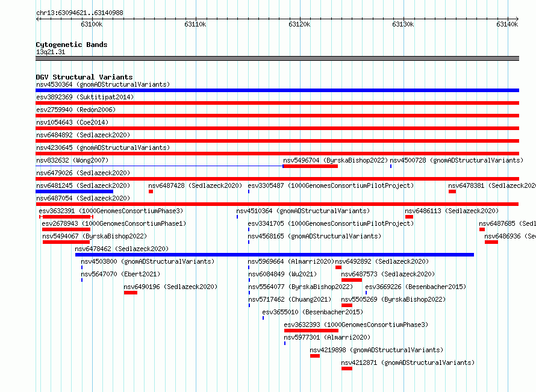The width and height of the screenshot is (536, 392).
Task: Open the nsv5494067 ByrskaBishop2022 label
Action: click(95, 236)
